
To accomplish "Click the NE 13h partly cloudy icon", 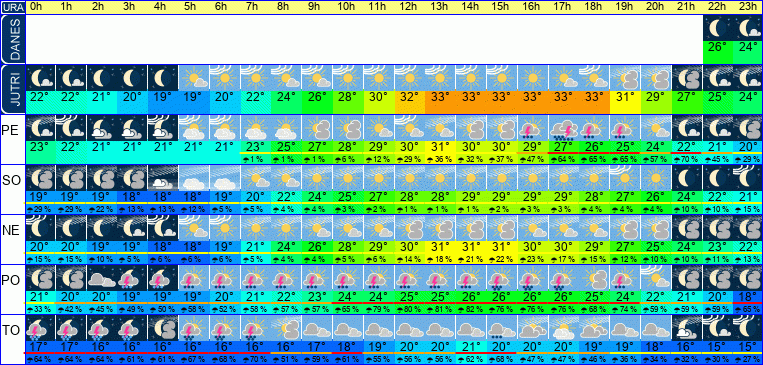I will coord(440,228).
